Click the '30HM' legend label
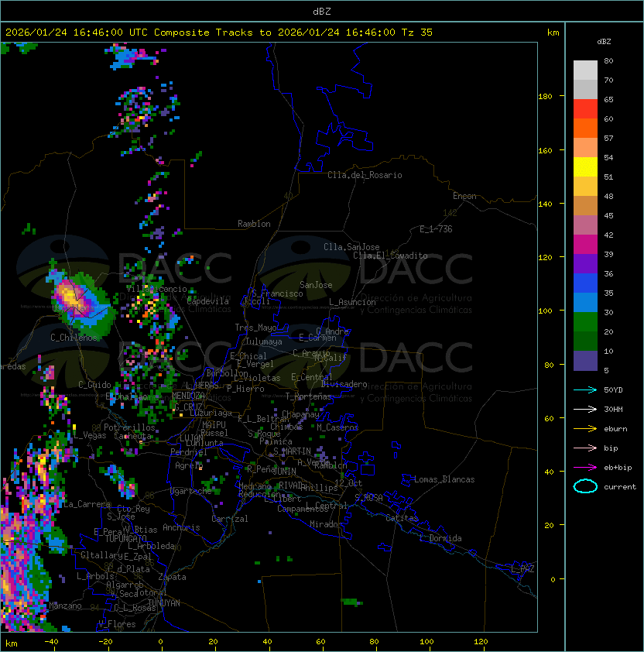The width and height of the screenshot is (644, 652). pos(613,409)
